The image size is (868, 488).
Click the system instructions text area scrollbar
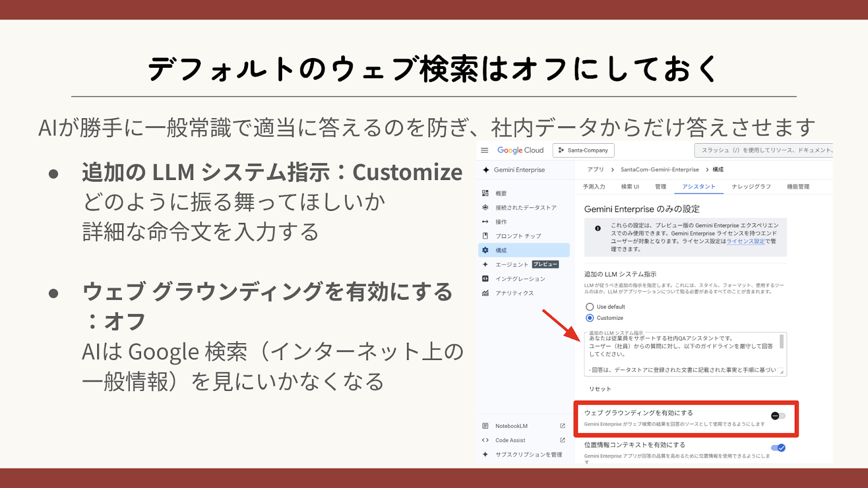point(782,342)
